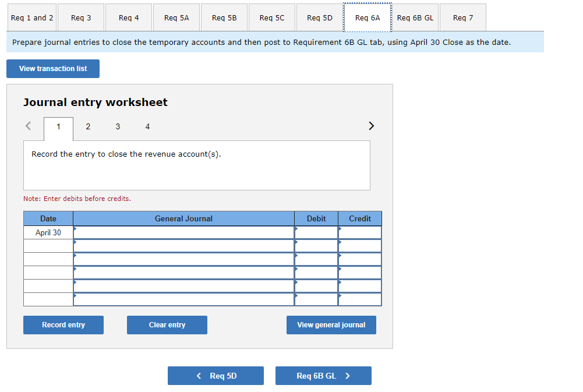Viewport: 583px width, 392px height.
Task: Go to the Req 5B tab
Action: [x=224, y=17]
